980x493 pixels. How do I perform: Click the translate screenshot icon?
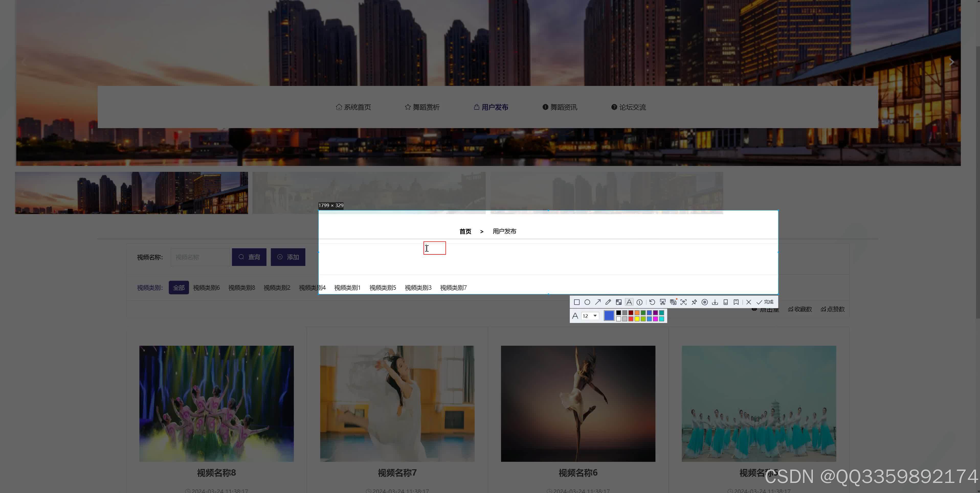coord(673,302)
